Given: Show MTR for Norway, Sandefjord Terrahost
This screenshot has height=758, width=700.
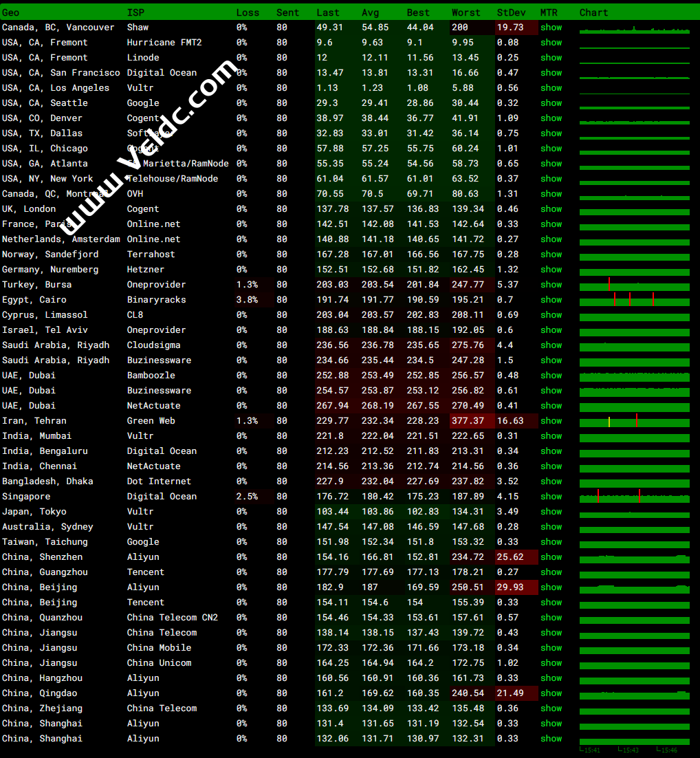Looking at the screenshot, I should click(x=551, y=255).
